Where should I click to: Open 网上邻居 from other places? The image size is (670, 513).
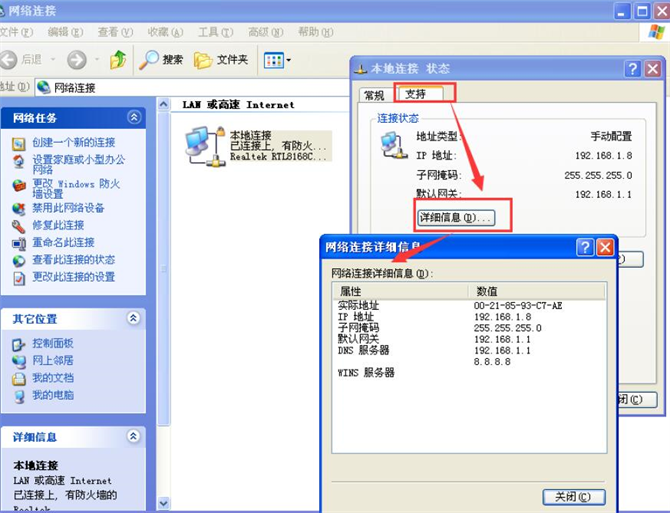tap(53, 360)
